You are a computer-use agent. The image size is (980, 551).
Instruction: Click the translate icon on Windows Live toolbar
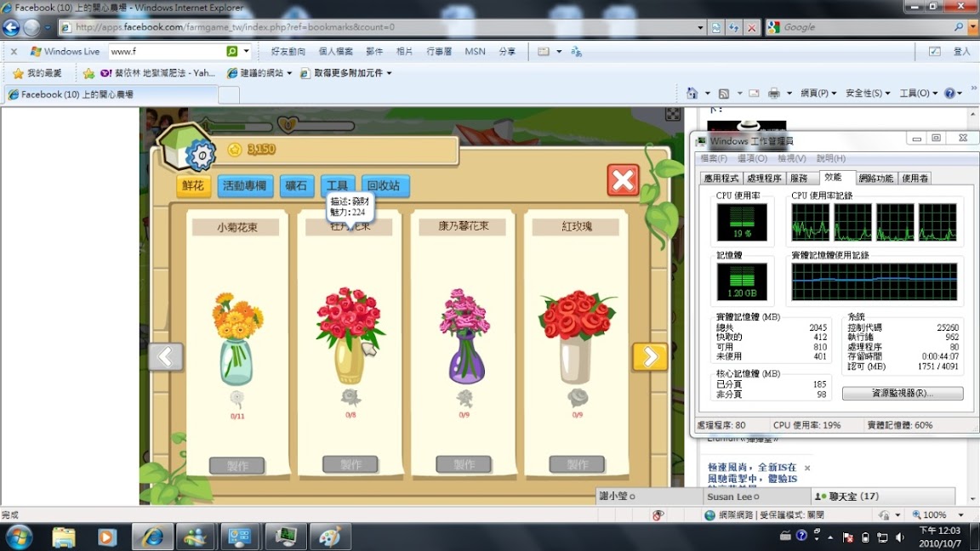click(x=576, y=51)
